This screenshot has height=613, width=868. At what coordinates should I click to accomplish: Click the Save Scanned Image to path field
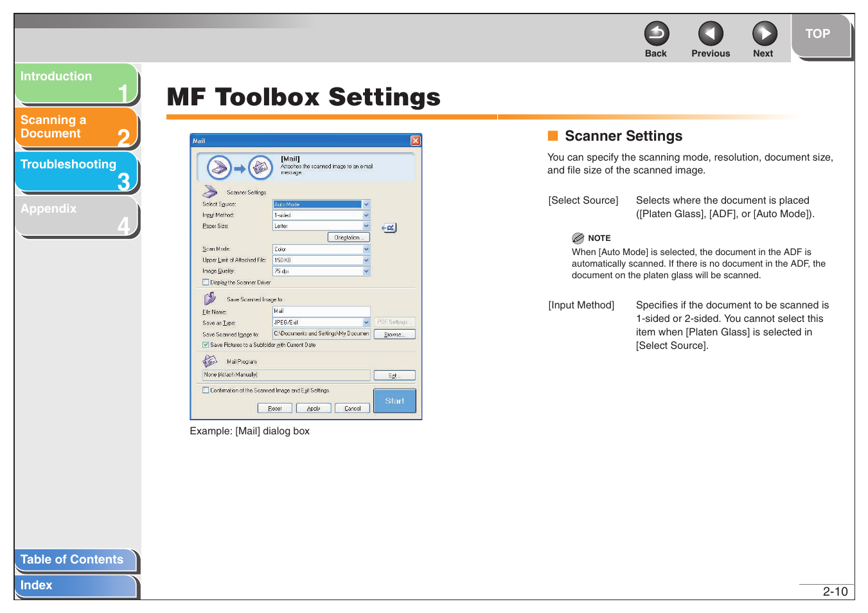tap(321, 334)
